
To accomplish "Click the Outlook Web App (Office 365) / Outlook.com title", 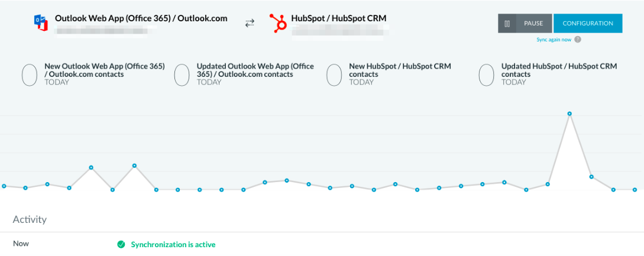I will (141, 18).
